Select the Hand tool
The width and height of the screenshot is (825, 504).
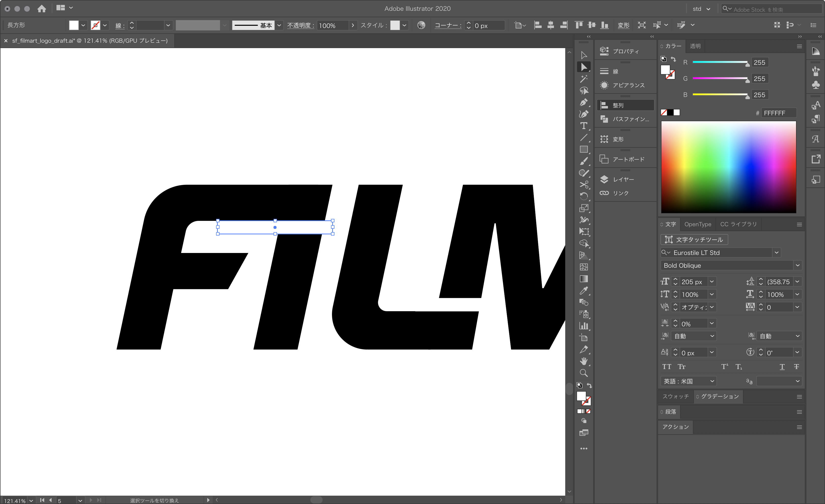[584, 361]
